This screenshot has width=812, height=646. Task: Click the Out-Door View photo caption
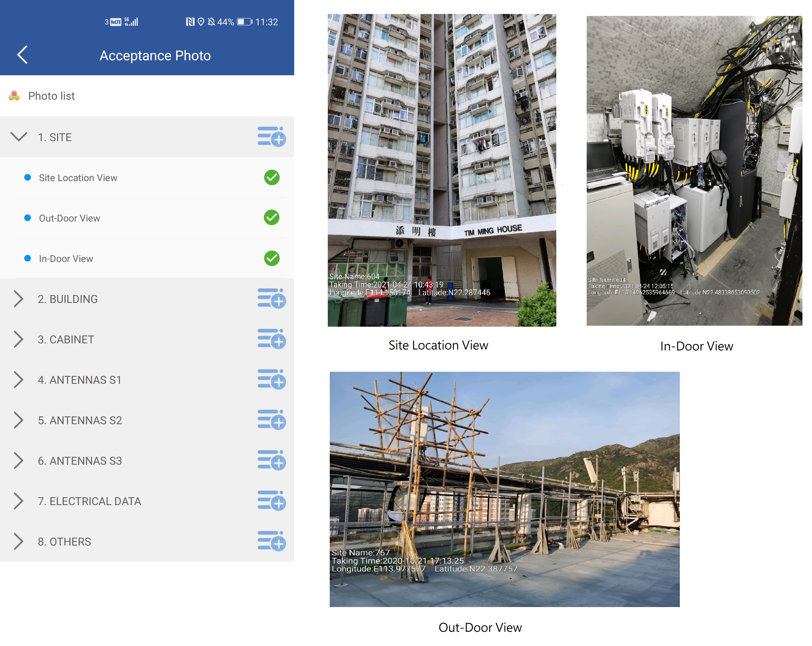click(x=480, y=628)
